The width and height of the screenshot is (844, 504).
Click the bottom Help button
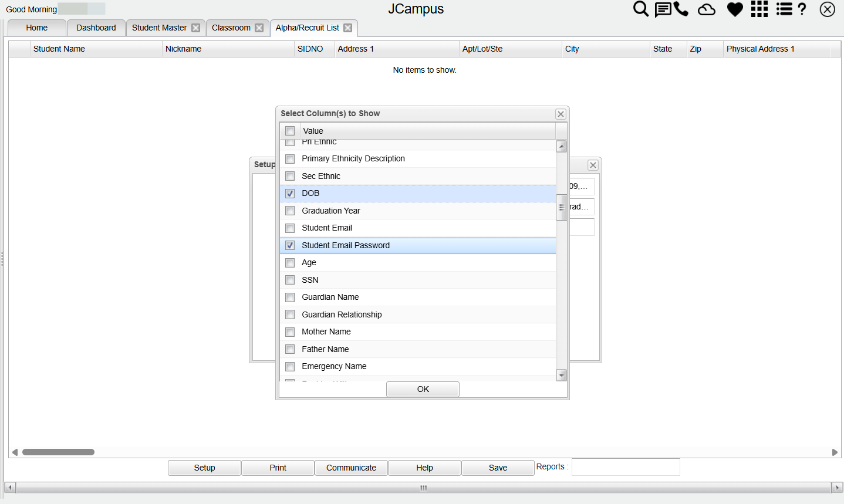pyautogui.click(x=424, y=468)
